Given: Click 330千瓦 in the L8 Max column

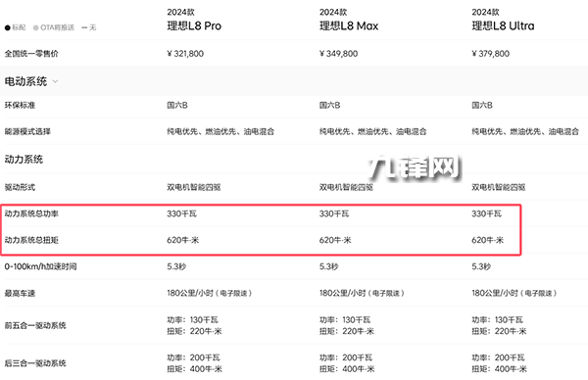Looking at the screenshot, I should click(x=334, y=214).
